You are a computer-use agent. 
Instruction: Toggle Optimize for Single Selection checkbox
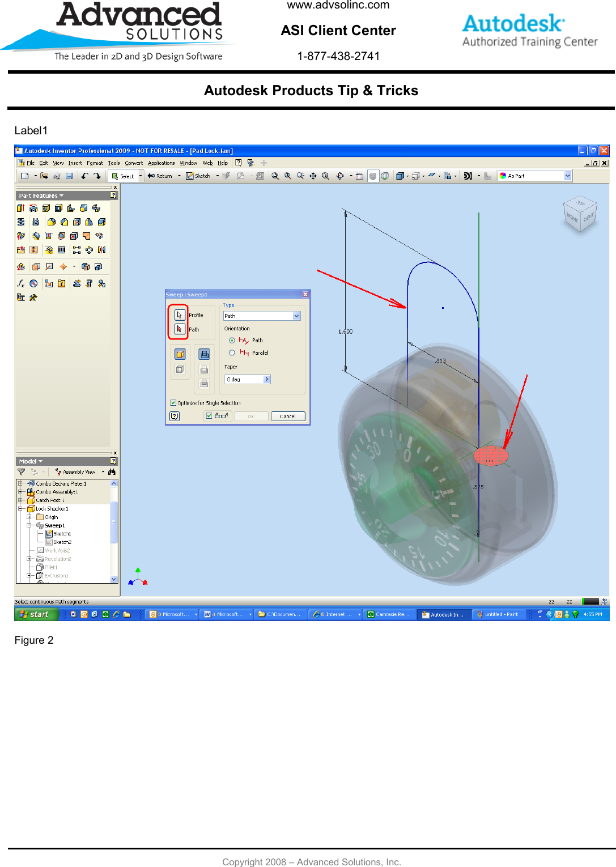click(x=173, y=403)
